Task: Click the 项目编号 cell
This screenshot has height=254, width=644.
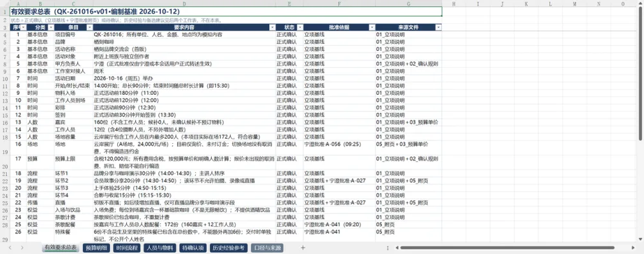Action: (x=73, y=35)
